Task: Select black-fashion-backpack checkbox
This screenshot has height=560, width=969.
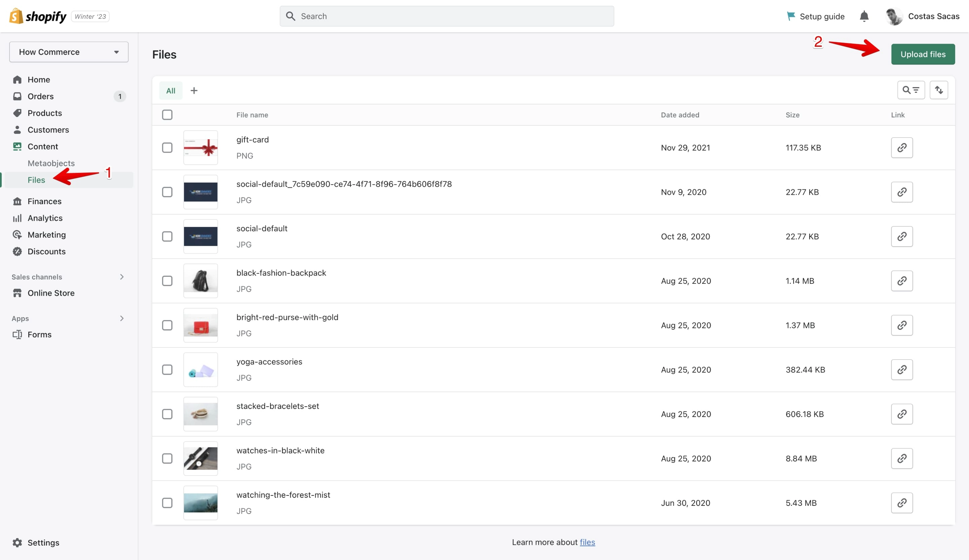Action: (167, 281)
